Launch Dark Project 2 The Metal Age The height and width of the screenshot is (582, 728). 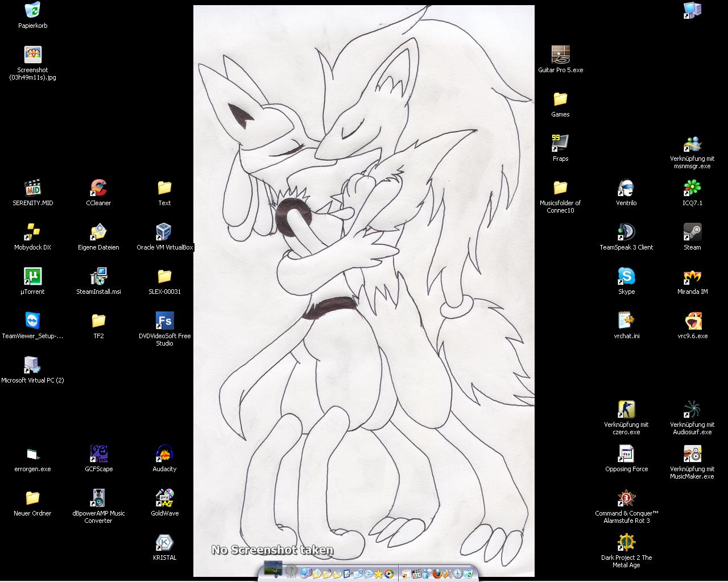[626, 542]
